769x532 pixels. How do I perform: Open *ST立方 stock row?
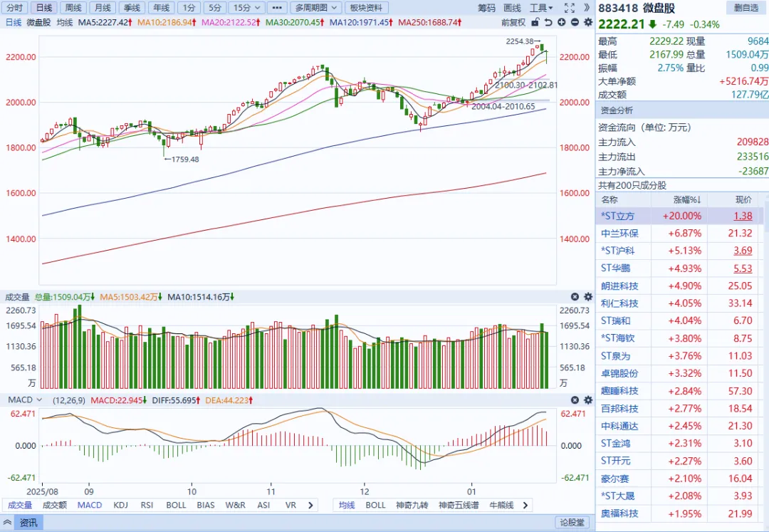coord(680,216)
